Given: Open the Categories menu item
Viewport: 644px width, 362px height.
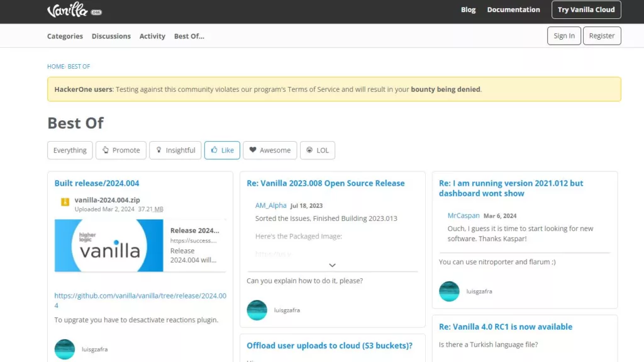Looking at the screenshot, I should (65, 37).
